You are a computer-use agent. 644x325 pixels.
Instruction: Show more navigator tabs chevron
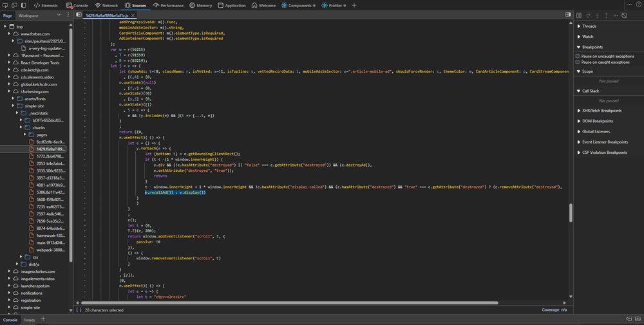pos(59,15)
